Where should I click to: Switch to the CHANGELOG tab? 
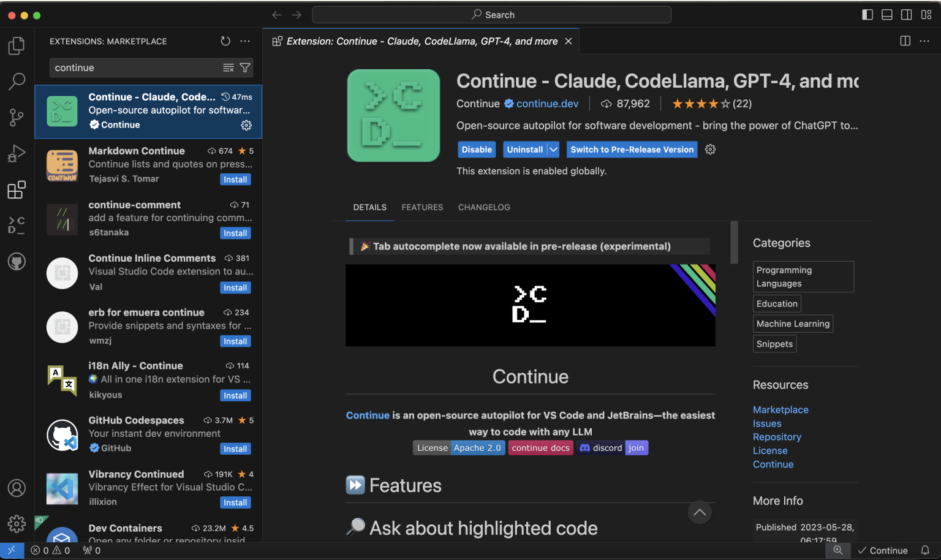(x=484, y=207)
